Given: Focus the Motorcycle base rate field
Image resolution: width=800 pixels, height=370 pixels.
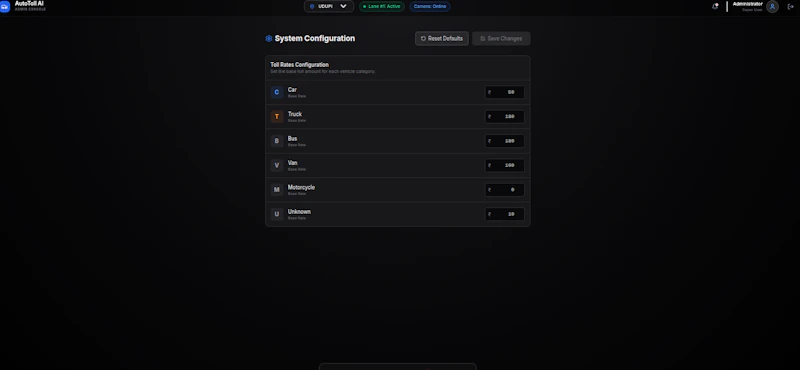Looking at the screenshot, I should pos(505,190).
